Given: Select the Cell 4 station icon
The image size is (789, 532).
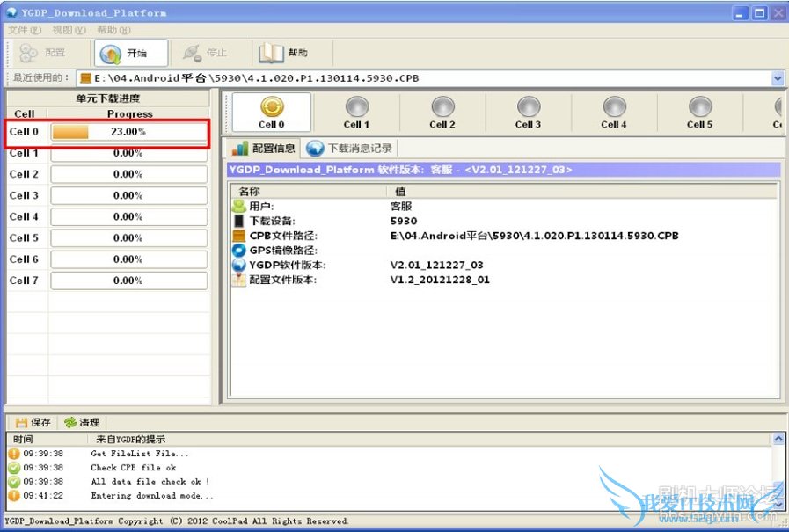Looking at the screenshot, I should pyautogui.click(x=614, y=113).
